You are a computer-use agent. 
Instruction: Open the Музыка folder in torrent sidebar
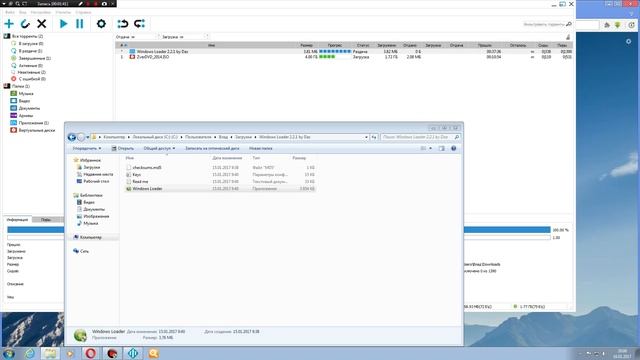point(26,93)
